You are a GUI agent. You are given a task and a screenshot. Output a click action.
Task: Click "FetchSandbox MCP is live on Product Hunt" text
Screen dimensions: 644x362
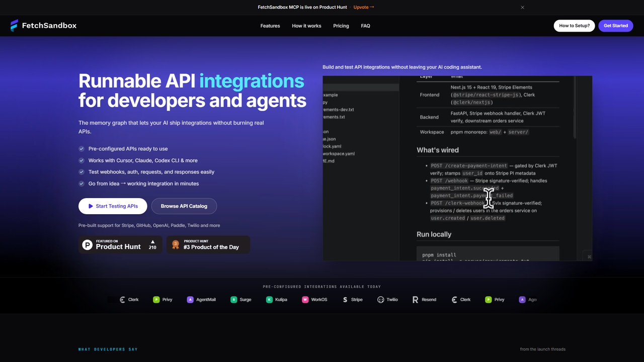[x=302, y=8]
